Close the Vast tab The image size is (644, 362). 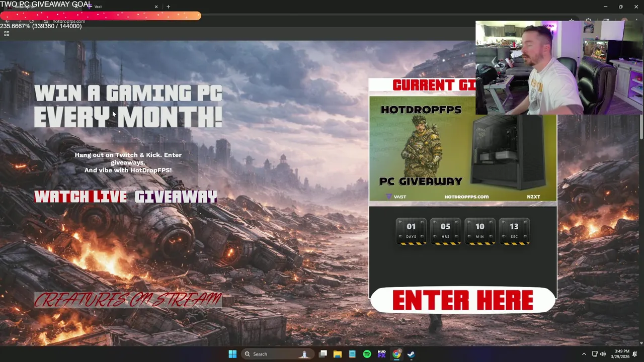pyautogui.click(x=156, y=7)
